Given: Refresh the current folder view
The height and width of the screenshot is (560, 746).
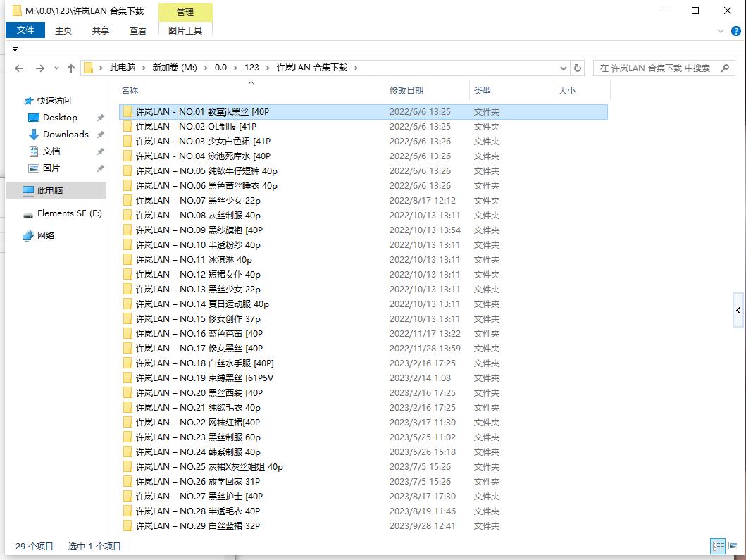Looking at the screenshot, I should click(x=578, y=68).
